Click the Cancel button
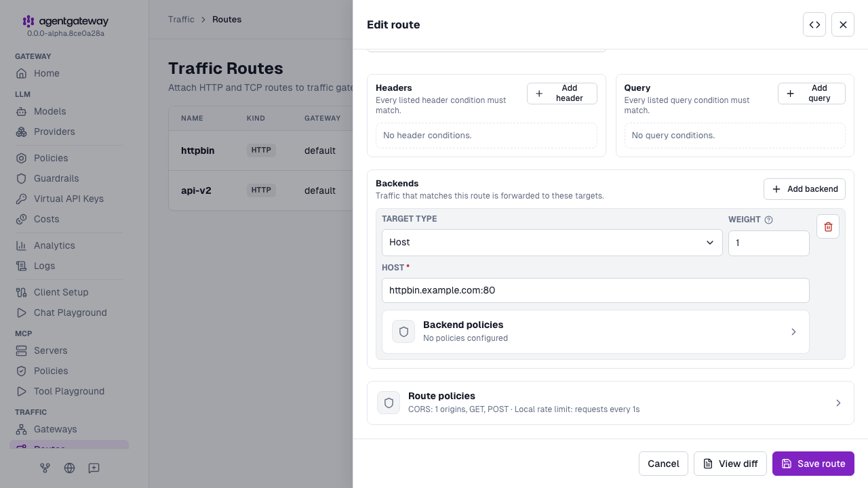868x488 pixels. (663, 464)
